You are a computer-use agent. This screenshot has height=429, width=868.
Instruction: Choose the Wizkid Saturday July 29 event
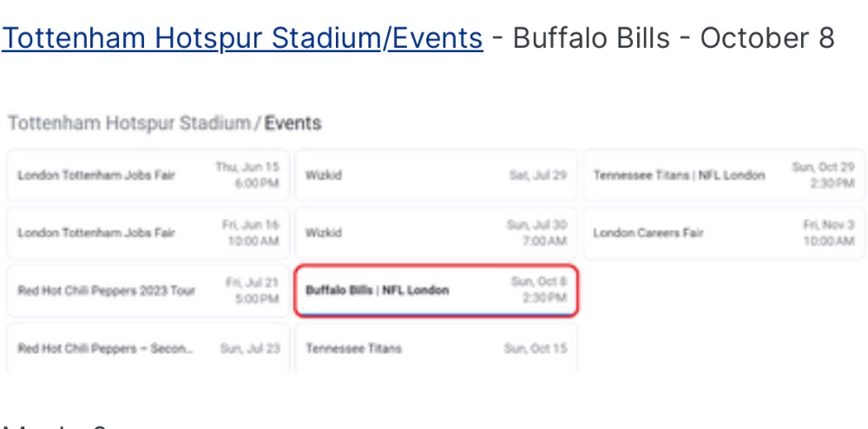[437, 175]
